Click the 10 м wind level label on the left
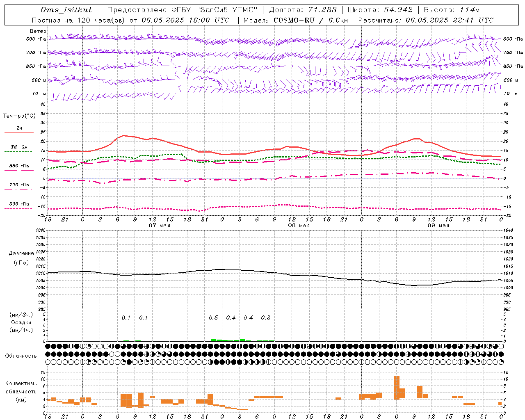This screenshot has height=420, width=525. [x=39, y=94]
